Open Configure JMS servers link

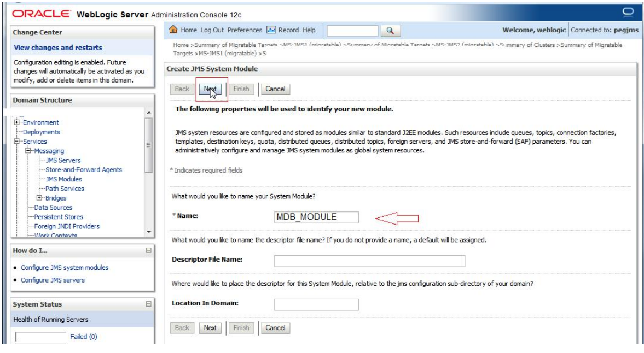point(53,280)
